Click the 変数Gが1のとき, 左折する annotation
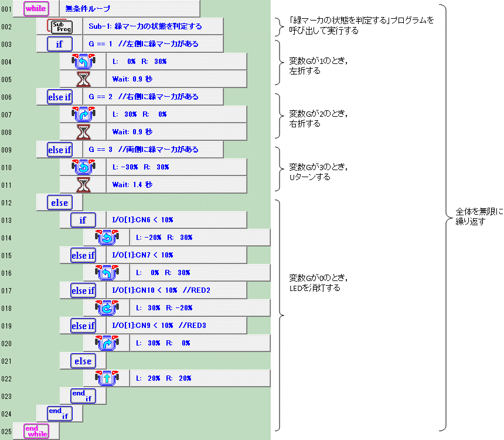Image resolution: width=504 pixels, height=440 pixels. click(318, 66)
